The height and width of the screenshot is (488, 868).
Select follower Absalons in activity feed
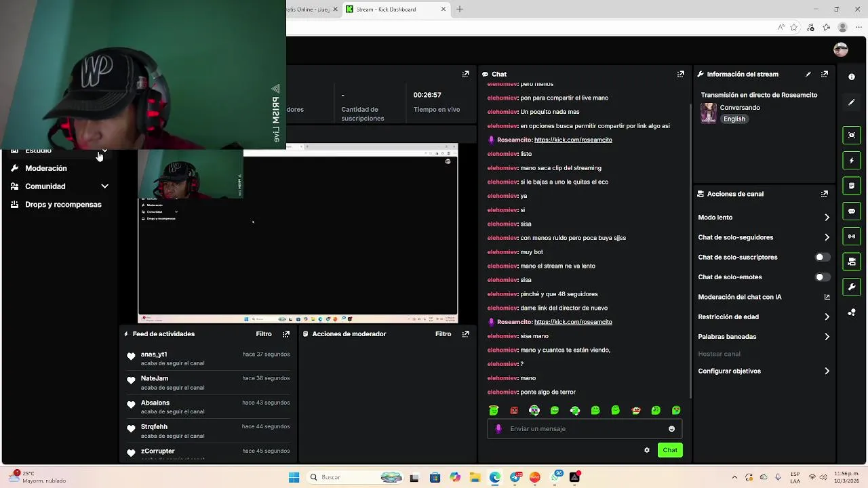[155, 403]
